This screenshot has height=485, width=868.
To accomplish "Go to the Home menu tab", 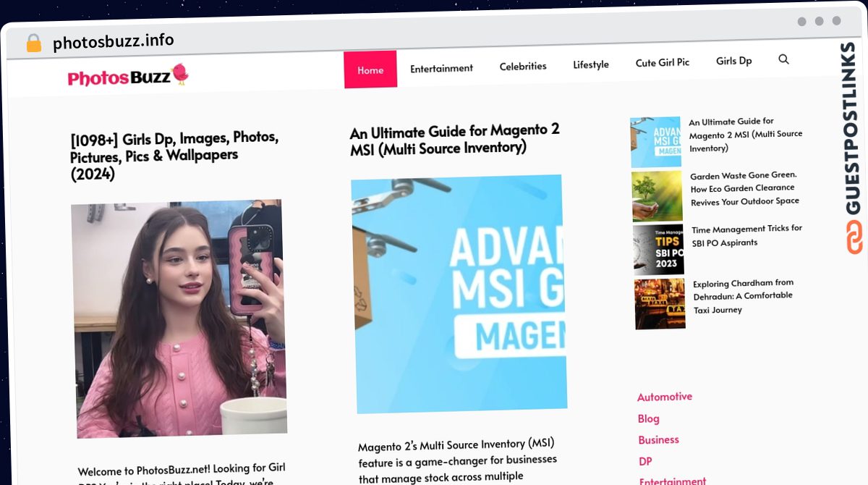I will [370, 69].
